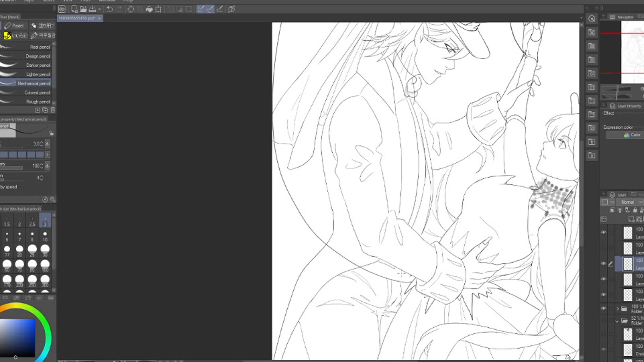Hide the selected layer using its eye icon

click(x=603, y=264)
